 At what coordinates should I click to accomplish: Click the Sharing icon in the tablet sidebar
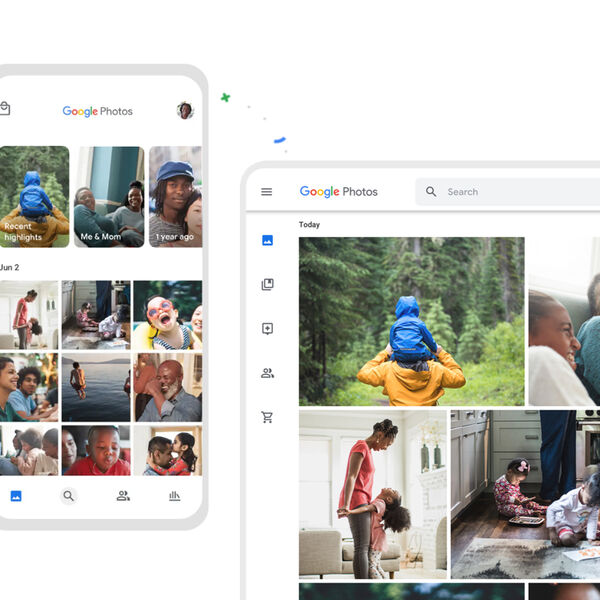(x=267, y=329)
